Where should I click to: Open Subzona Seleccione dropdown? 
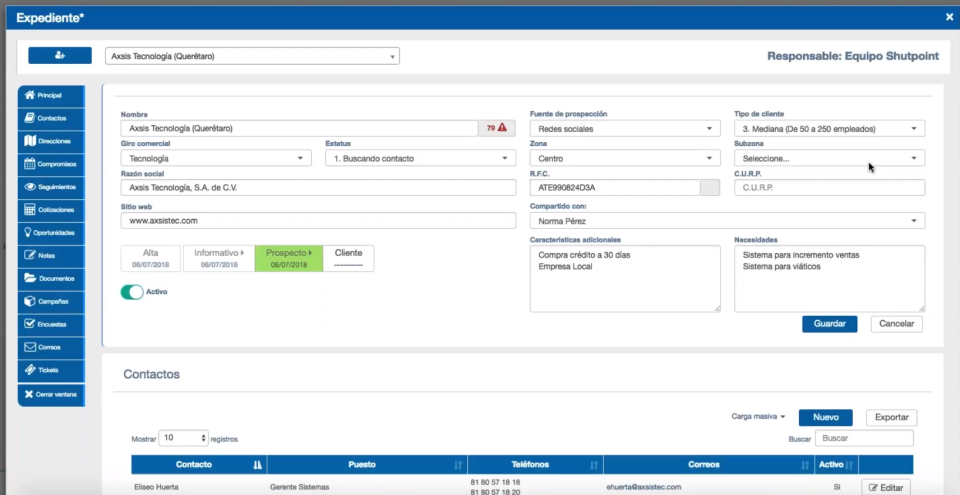tap(830, 158)
